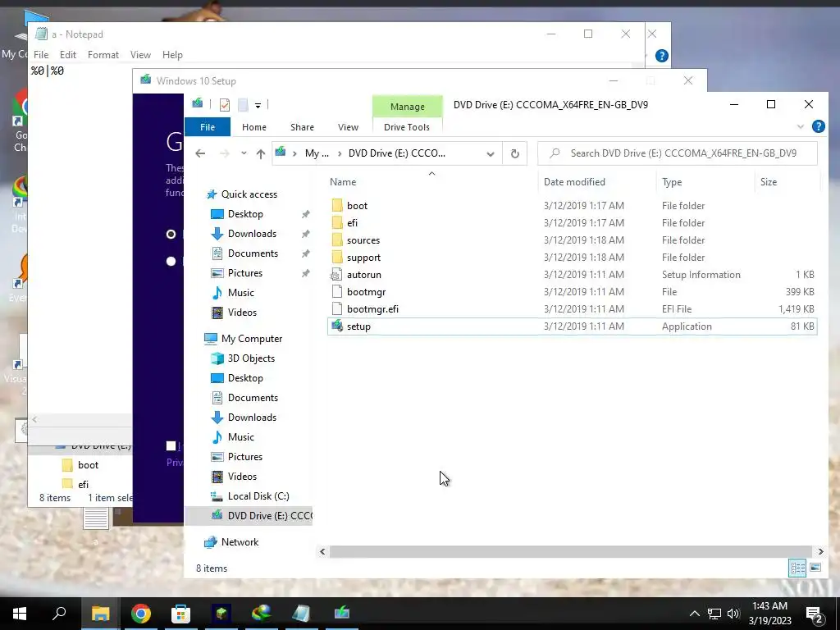
Task: Expand the address bar history dropdown
Action: pos(491,153)
